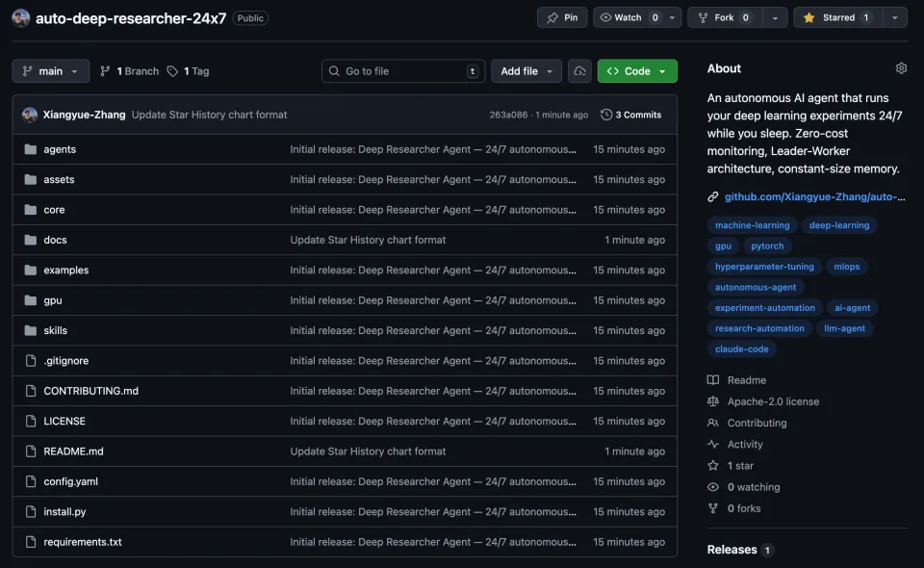
Task: Open the Add file dropdown
Action: [x=526, y=71]
